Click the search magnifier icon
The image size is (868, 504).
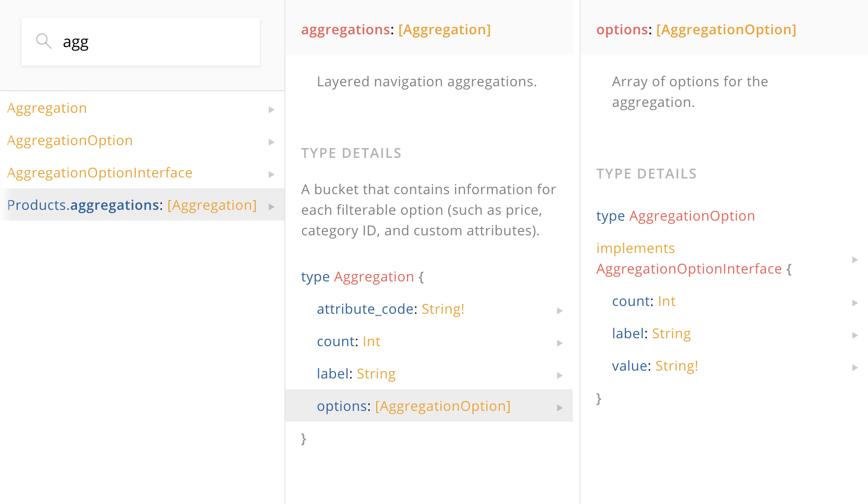pos(44,41)
